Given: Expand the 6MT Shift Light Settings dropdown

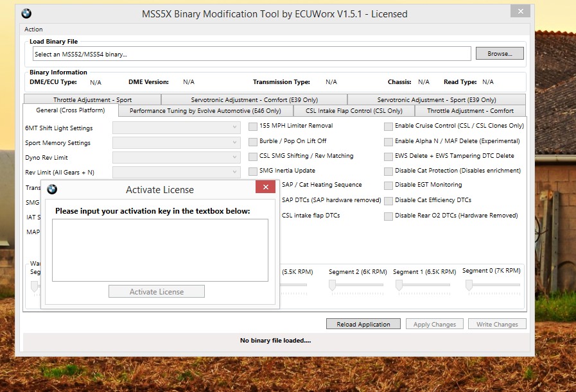Looking at the screenshot, I should tap(177, 128).
